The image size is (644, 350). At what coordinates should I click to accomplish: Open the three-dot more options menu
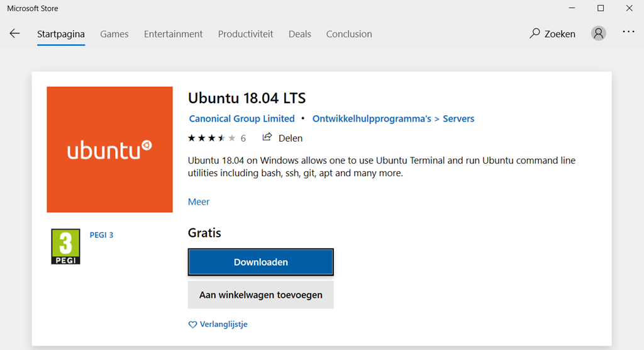click(x=628, y=32)
